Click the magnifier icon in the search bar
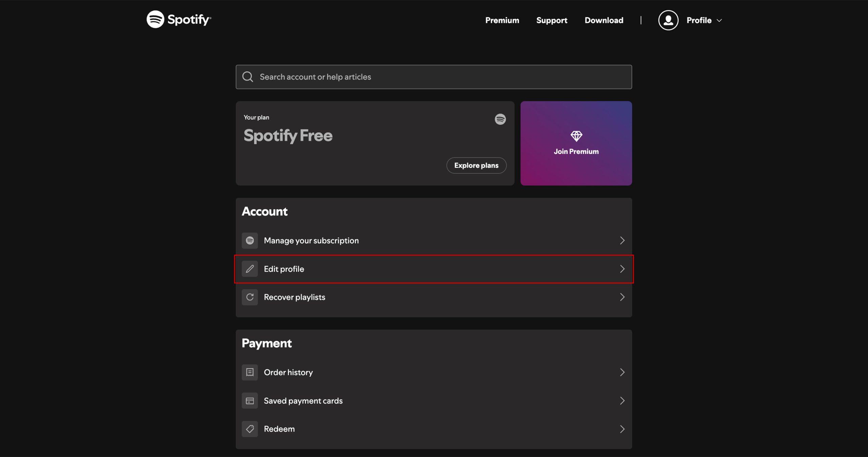 point(248,77)
